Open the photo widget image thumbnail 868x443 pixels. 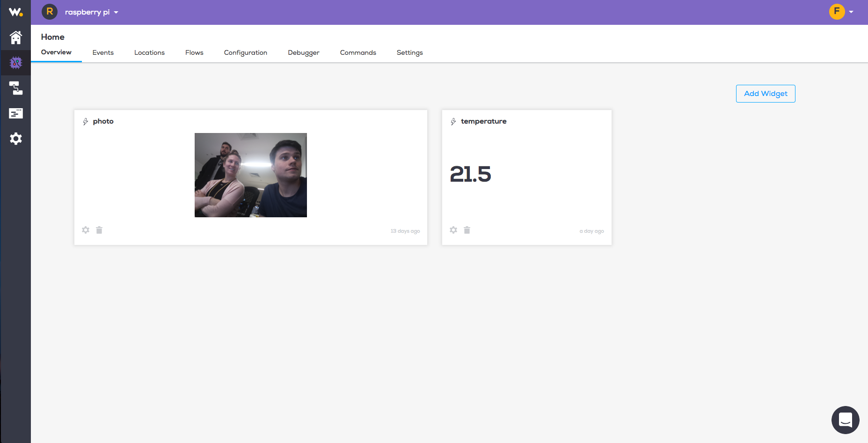click(x=251, y=175)
